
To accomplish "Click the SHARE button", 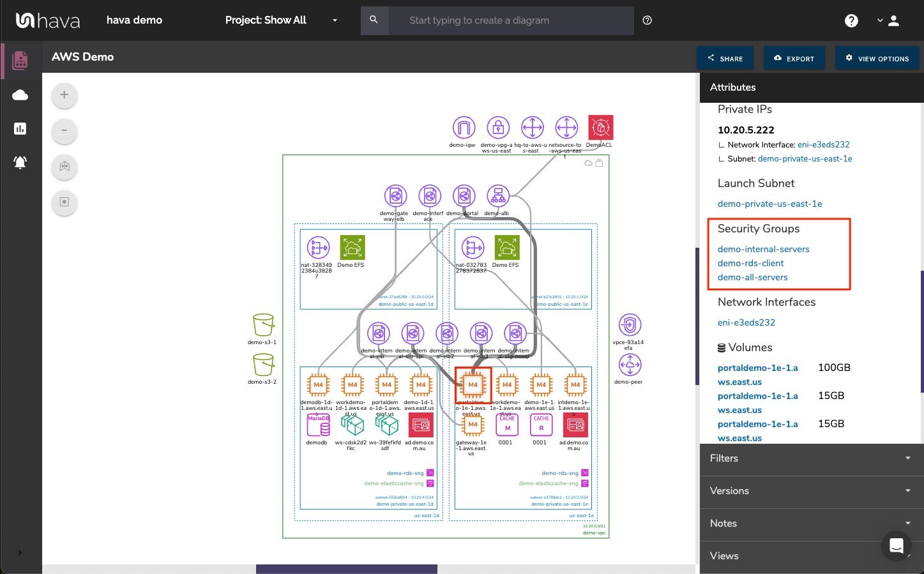I will click(725, 57).
